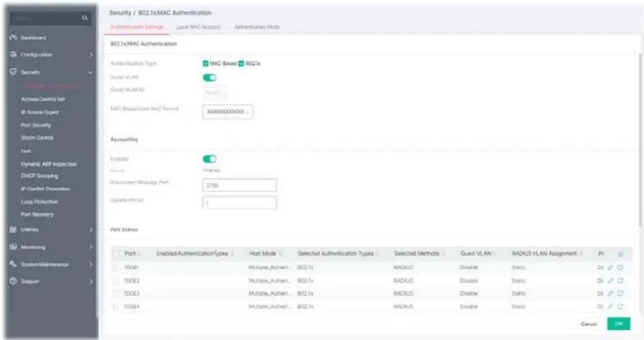Open the MAC-Based User MAC Format dropdown

coord(228,112)
